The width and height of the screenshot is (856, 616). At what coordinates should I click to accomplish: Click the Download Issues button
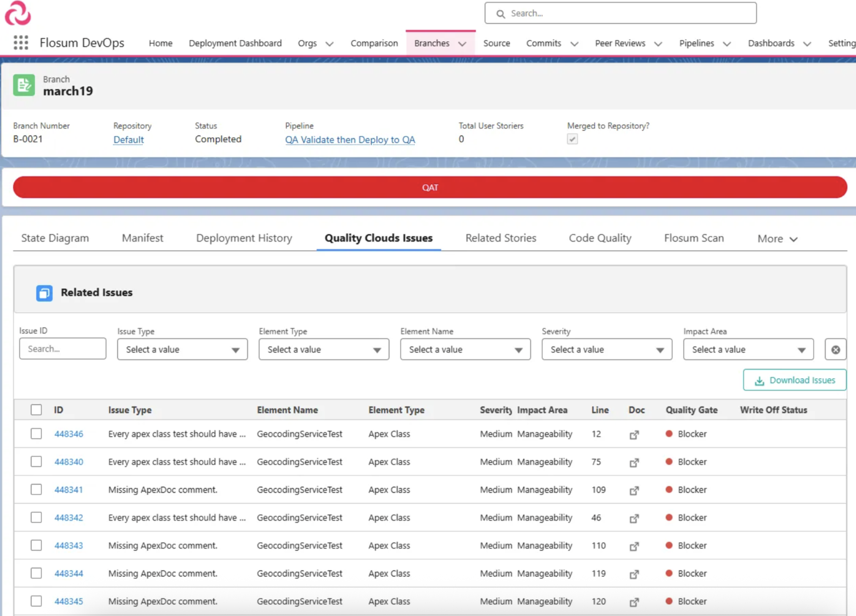[x=794, y=380]
